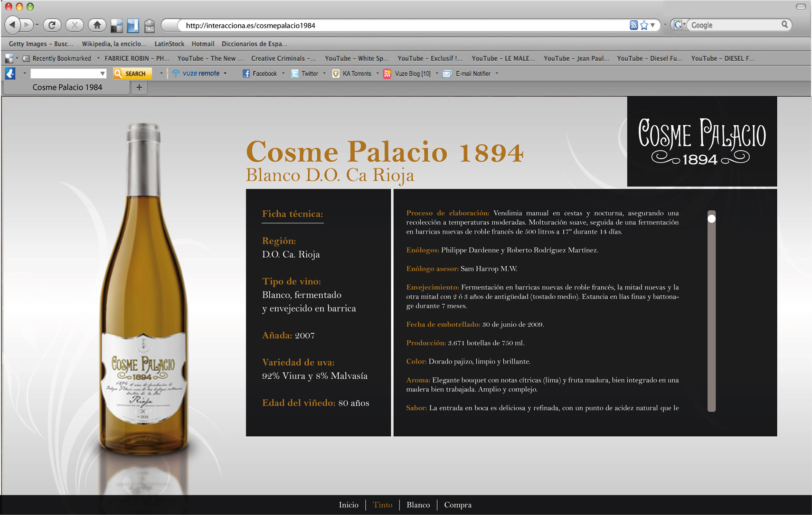Open the Hotmail bookmark
The image size is (812, 515).
tap(203, 44)
